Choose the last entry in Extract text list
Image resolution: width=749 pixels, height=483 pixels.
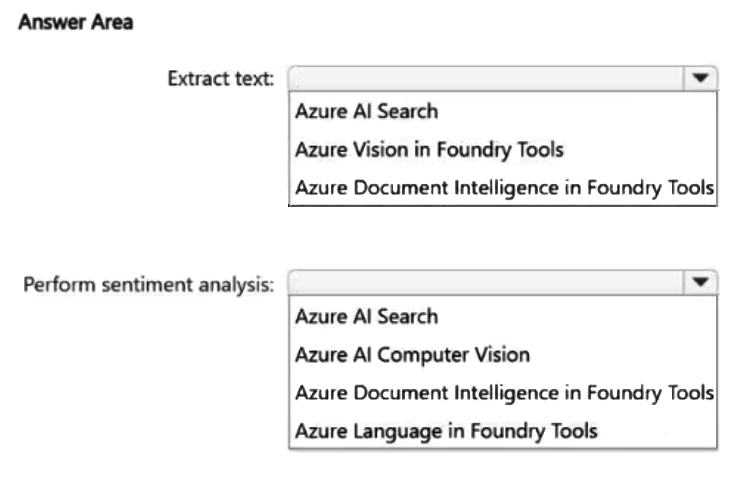504,188
